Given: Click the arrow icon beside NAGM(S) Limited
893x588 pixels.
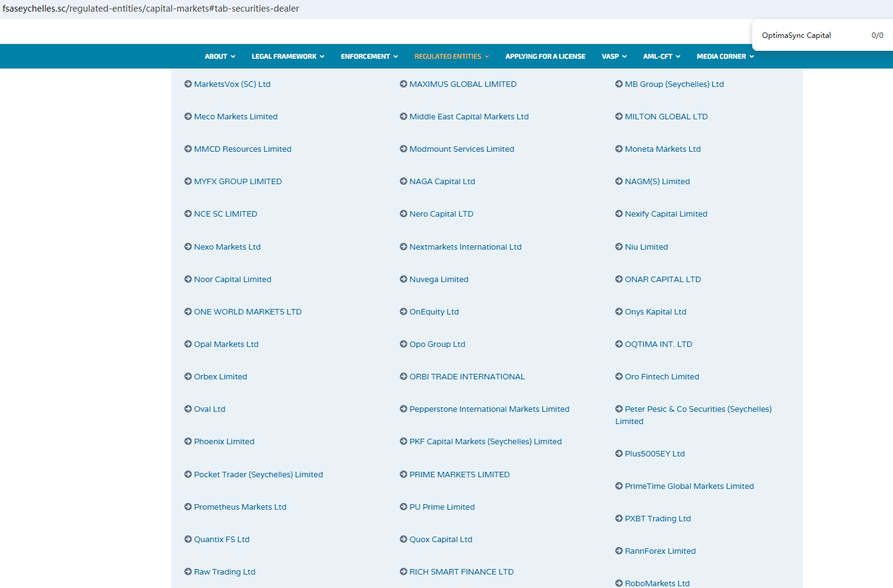Looking at the screenshot, I should pos(619,181).
